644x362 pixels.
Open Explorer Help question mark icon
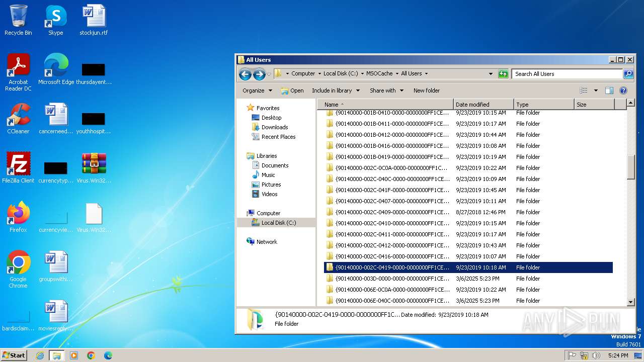click(x=623, y=90)
